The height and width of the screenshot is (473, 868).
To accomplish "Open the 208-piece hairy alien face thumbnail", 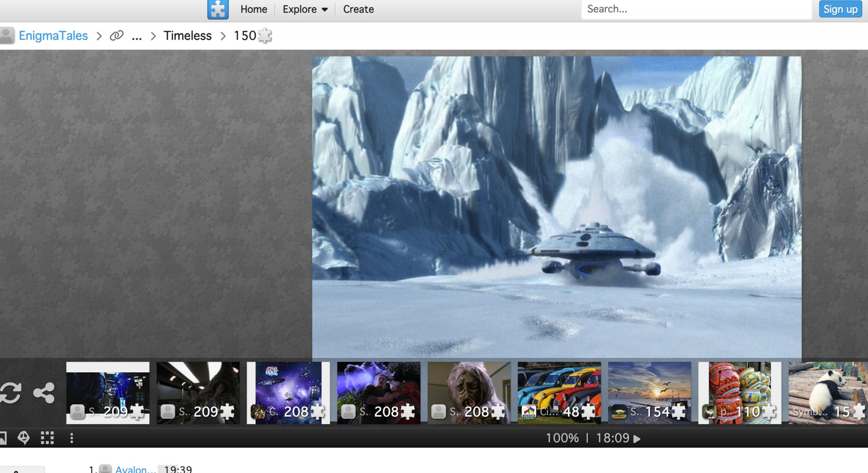I will (x=469, y=393).
